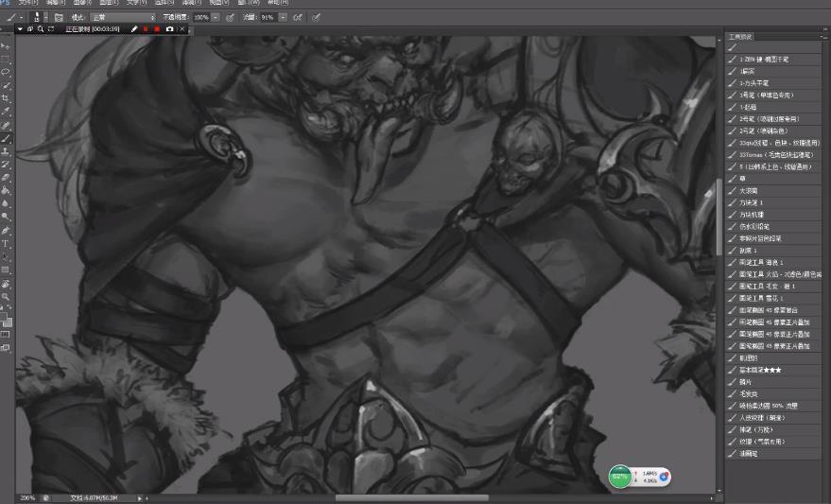Select the Rectangular Marquee tool
The image size is (831, 504).
(6, 59)
